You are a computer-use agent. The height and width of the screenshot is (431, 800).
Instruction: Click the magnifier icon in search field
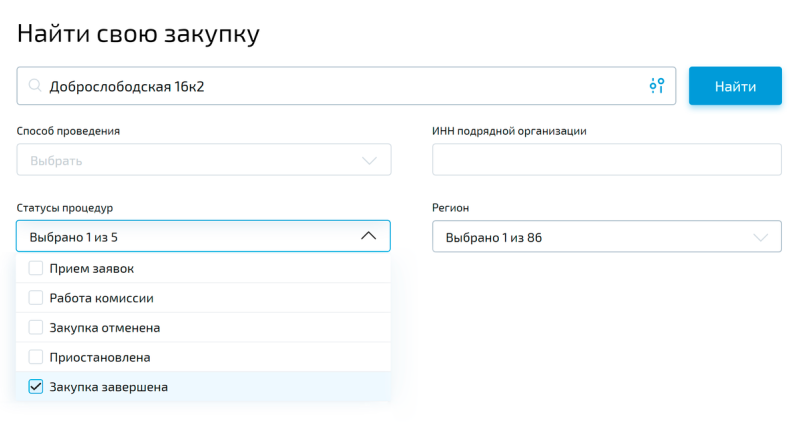[35, 85]
